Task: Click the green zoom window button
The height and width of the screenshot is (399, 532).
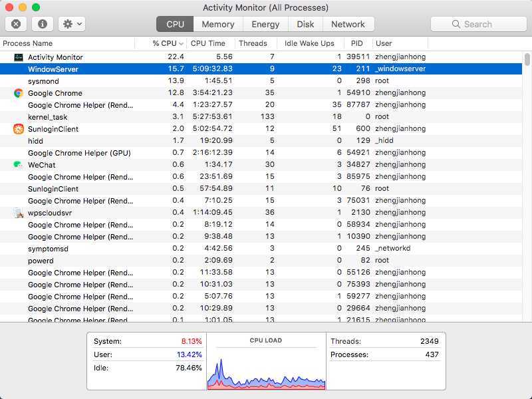Action: tap(36, 7)
